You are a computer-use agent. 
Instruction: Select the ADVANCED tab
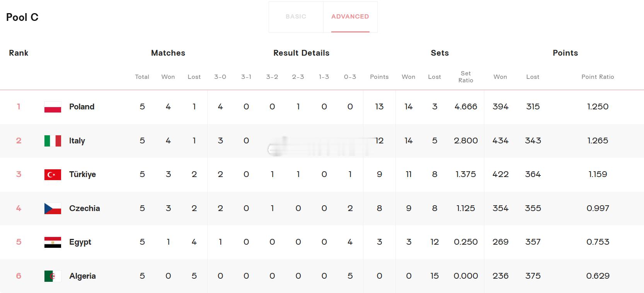pyautogui.click(x=350, y=17)
